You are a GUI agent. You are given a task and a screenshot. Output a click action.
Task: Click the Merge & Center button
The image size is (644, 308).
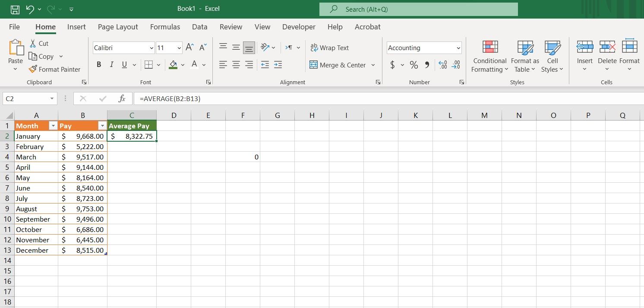click(338, 65)
